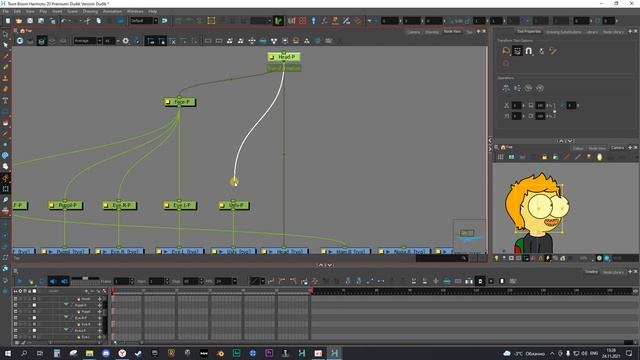640x360 pixels.
Task: Switch to the Camera tab in lower right panel
Action: [x=618, y=148]
